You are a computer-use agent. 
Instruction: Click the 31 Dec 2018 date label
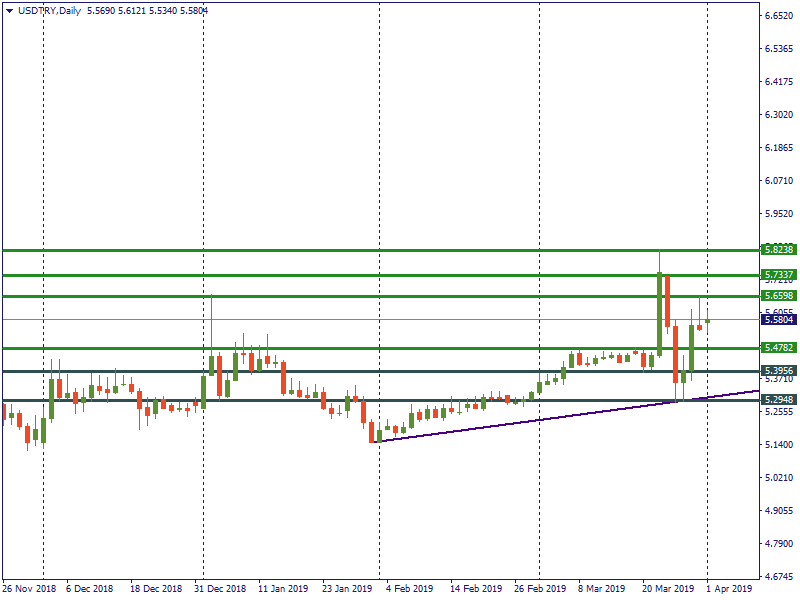(x=220, y=589)
